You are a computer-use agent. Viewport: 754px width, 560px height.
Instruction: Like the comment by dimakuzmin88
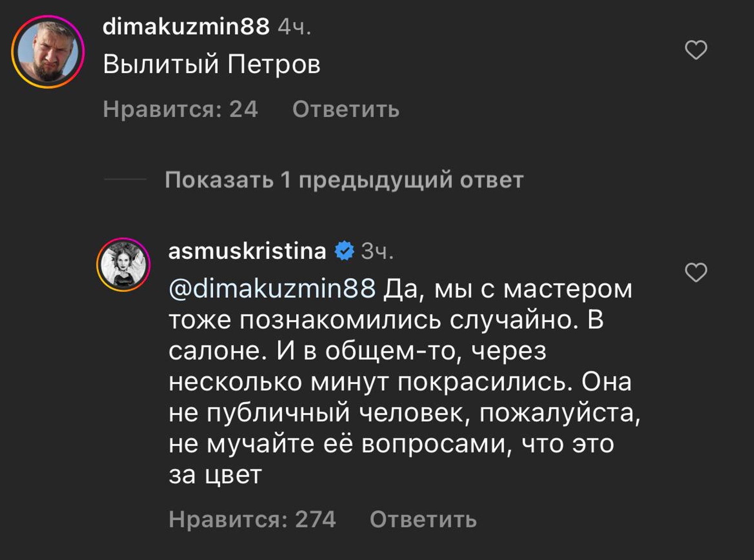(x=696, y=50)
